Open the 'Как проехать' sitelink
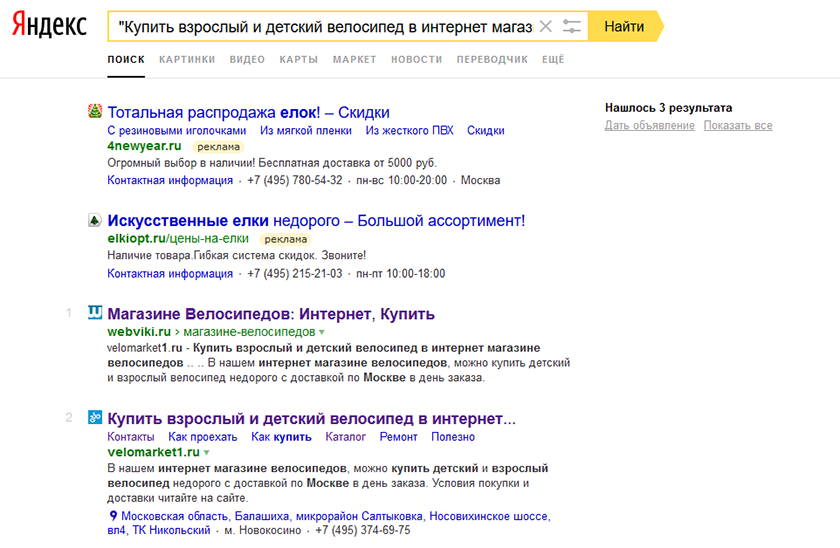The height and width of the screenshot is (548, 840). coord(202,437)
